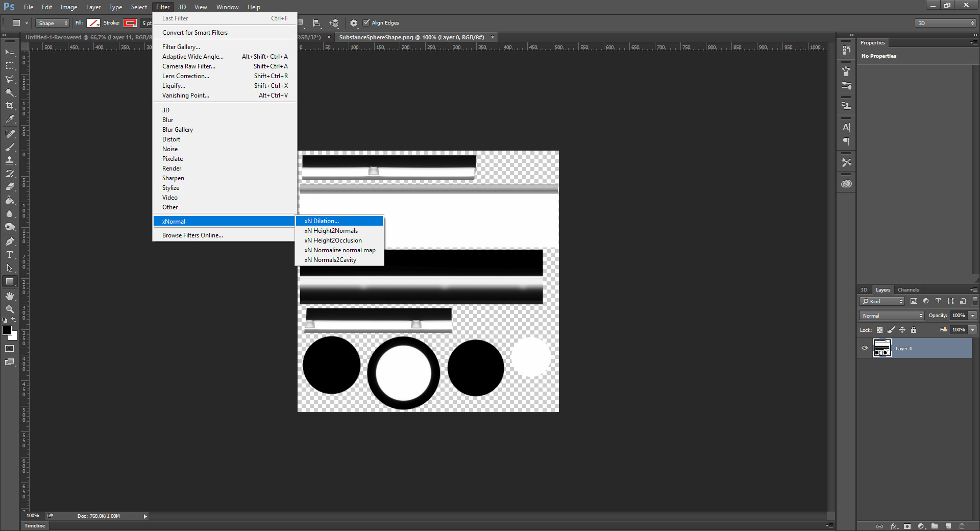980x531 pixels.
Task: Toggle the Align Edges checkbox
Action: [366, 22]
